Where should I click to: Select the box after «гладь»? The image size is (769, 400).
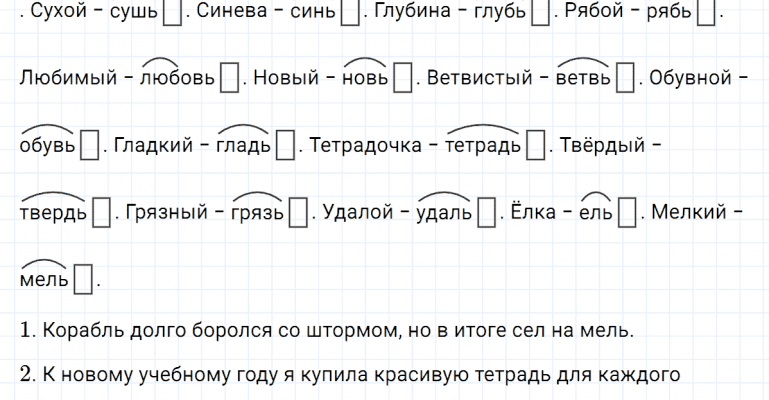coord(285,147)
